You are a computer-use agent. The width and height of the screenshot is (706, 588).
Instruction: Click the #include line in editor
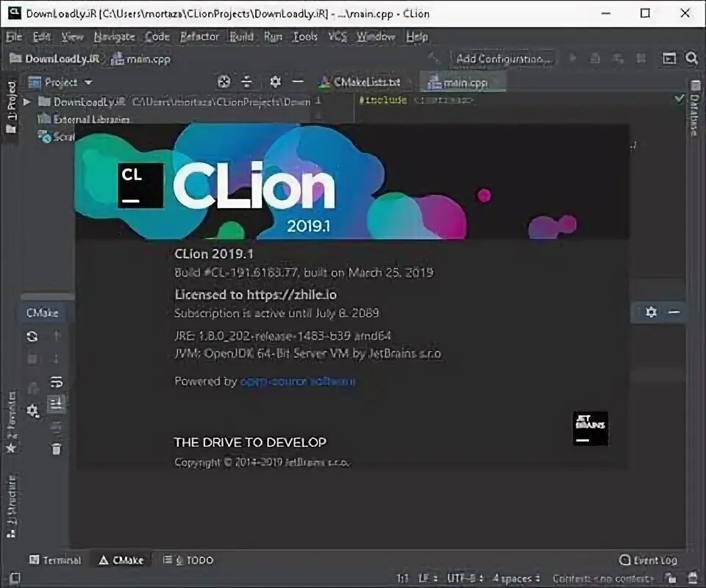416,100
